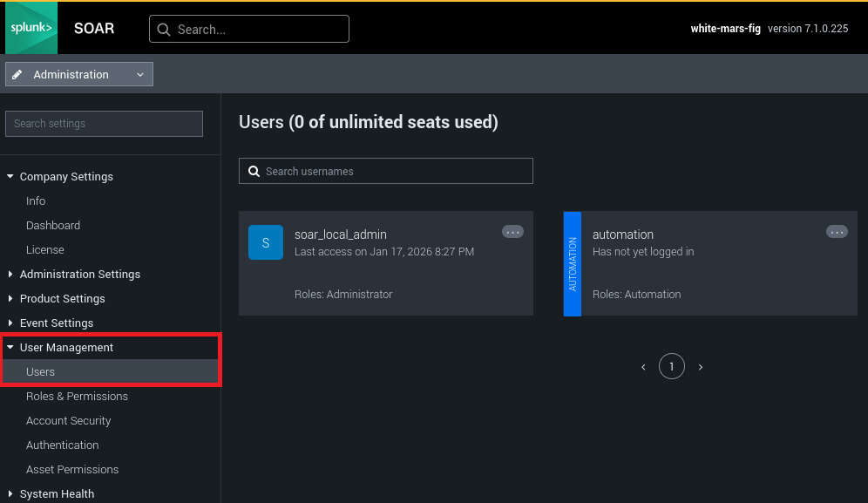Screen dimensions: 868x503
Task: Click the Splunk logo icon
Action: (31, 28)
